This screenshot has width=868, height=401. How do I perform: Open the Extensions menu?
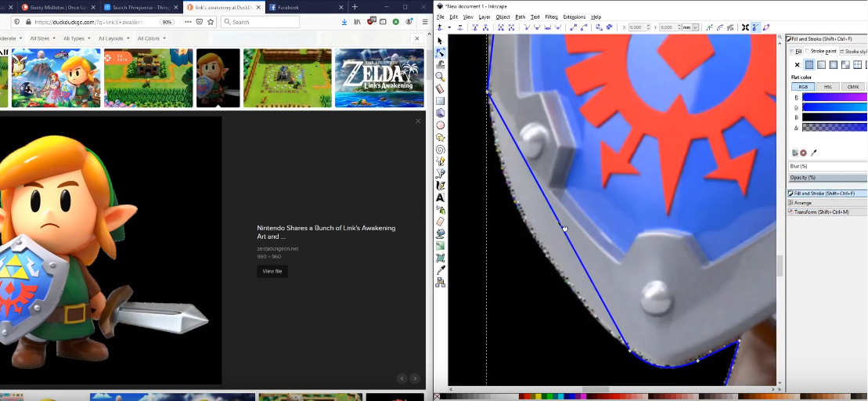point(574,17)
